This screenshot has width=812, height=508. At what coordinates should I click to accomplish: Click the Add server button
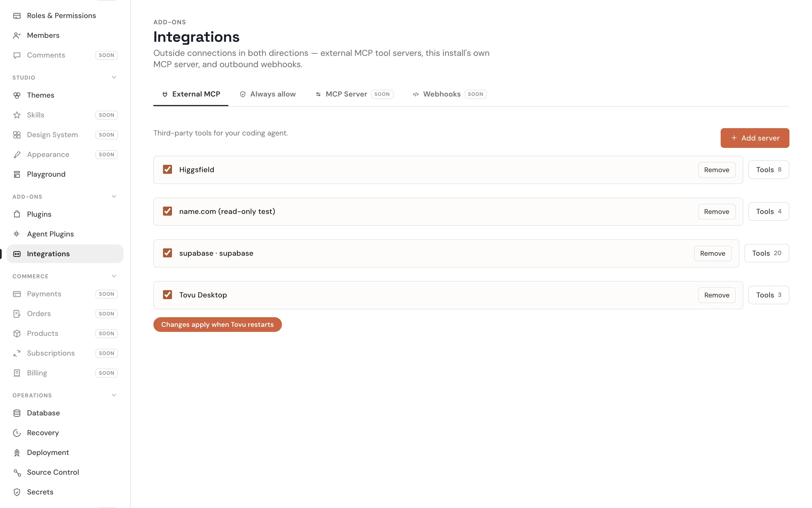pyautogui.click(x=754, y=138)
